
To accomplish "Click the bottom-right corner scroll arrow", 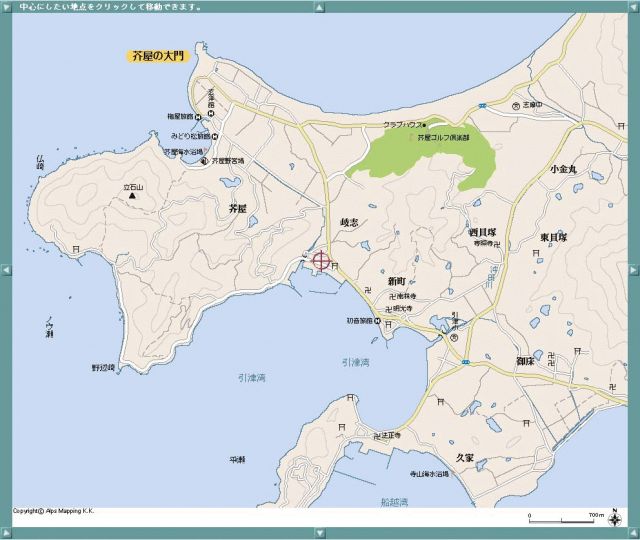I will [x=633, y=533].
